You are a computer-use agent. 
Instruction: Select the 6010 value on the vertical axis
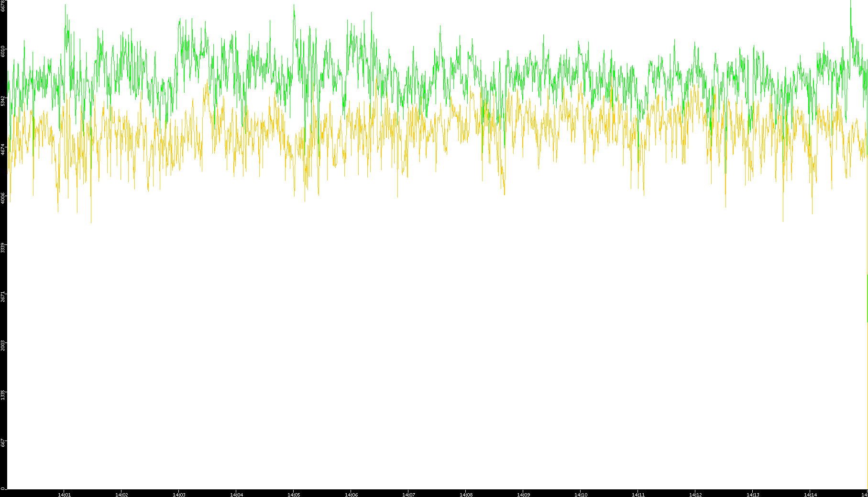pos(3,51)
